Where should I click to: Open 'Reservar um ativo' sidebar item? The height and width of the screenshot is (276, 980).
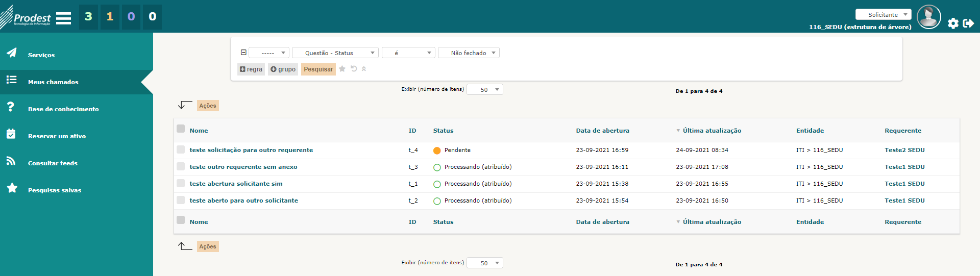pos(57,136)
